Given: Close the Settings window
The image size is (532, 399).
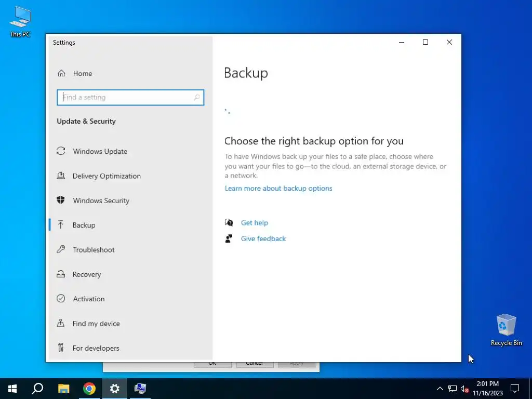Looking at the screenshot, I should (x=449, y=42).
